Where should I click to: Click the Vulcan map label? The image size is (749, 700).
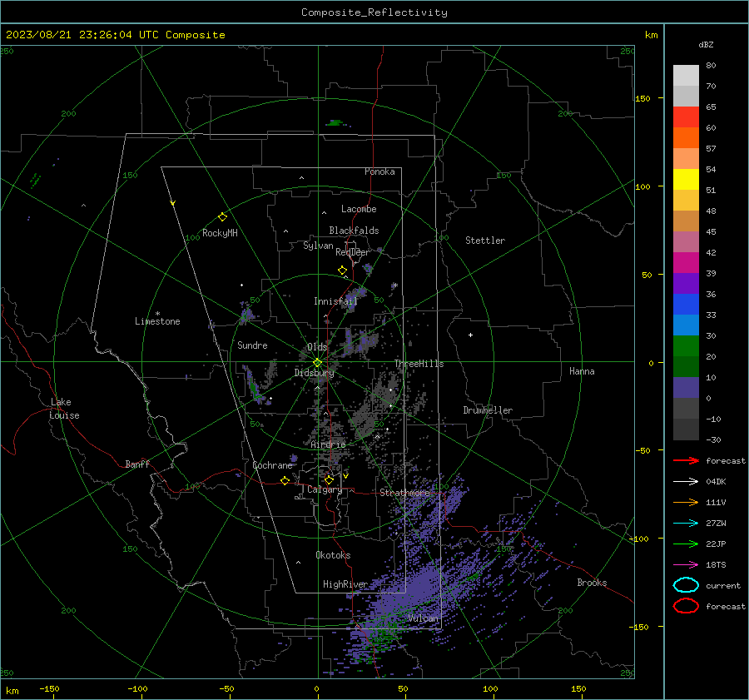pyautogui.click(x=423, y=618)
